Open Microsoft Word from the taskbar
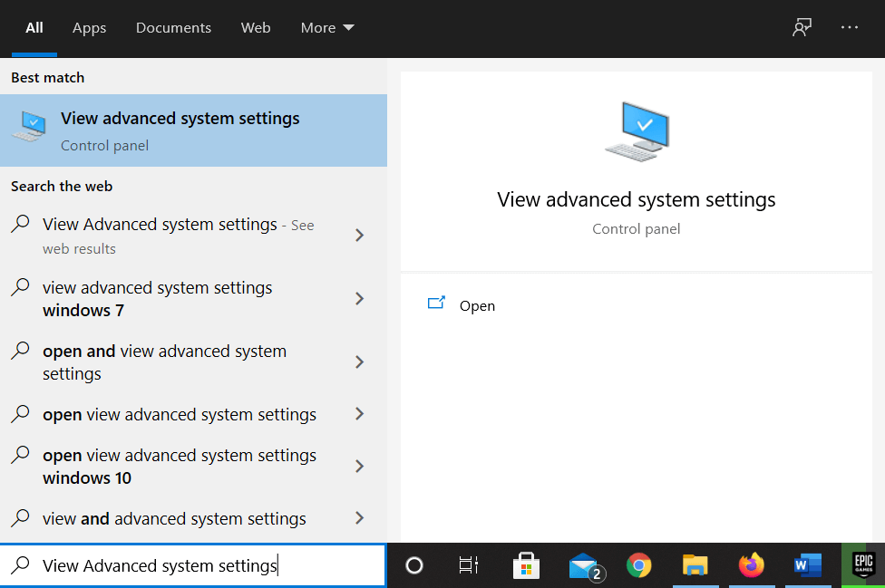This screenshot has height=588, width=885. click(807, 564)
